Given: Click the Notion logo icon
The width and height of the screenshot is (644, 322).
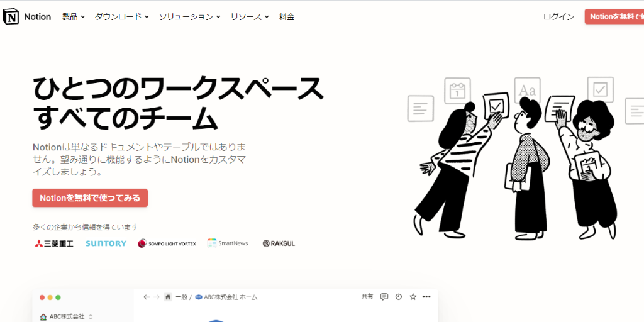Looking at the screenshot, I should click(x=11, y=17).
